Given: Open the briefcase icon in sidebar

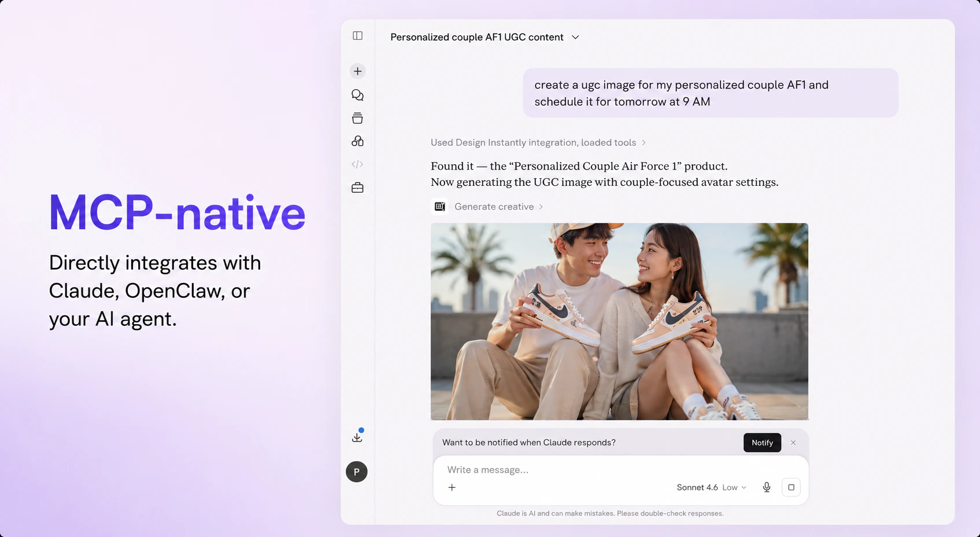Looking at the screenshot, I should coord(357,187).
